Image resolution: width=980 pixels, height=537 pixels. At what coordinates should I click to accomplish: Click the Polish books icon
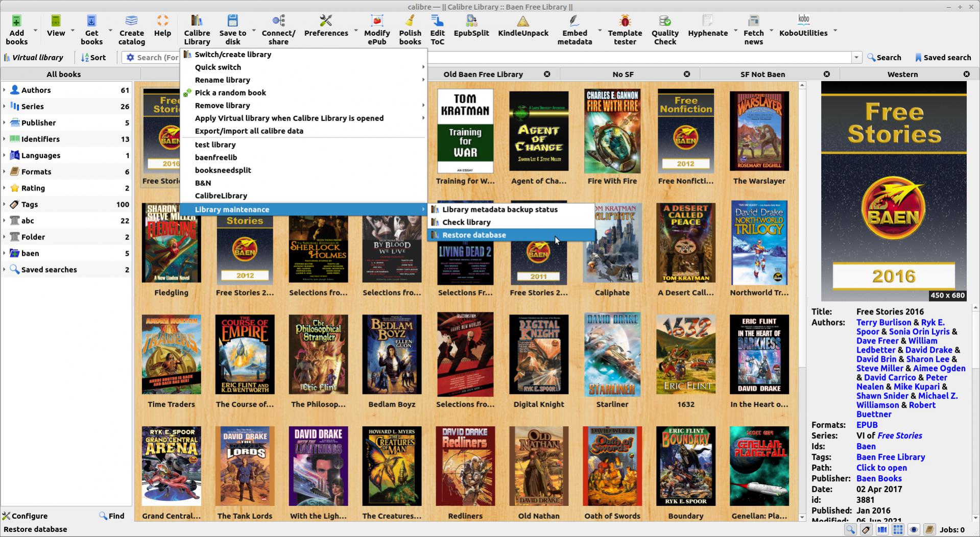pos(410,21)
